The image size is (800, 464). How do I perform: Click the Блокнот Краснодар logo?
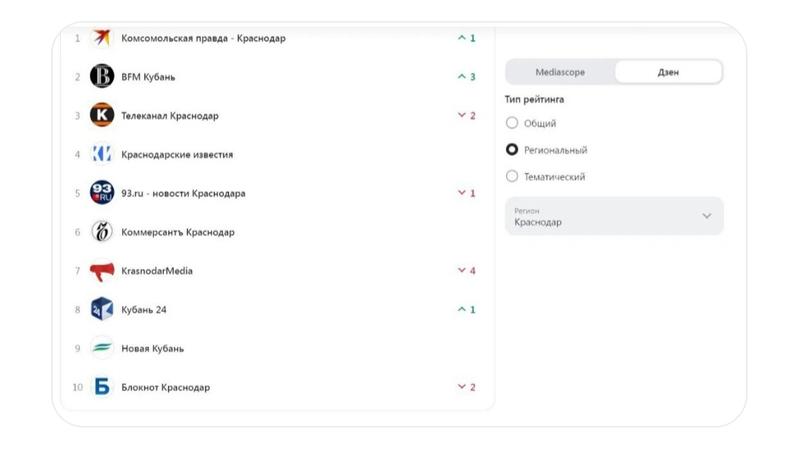point(102,386)
